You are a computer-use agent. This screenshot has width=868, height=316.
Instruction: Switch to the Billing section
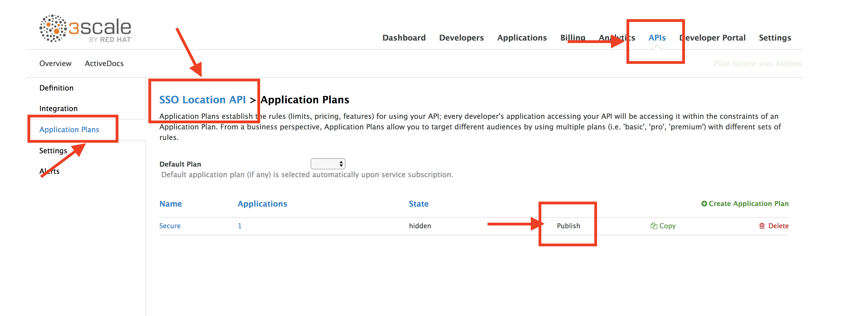[573, 38]
